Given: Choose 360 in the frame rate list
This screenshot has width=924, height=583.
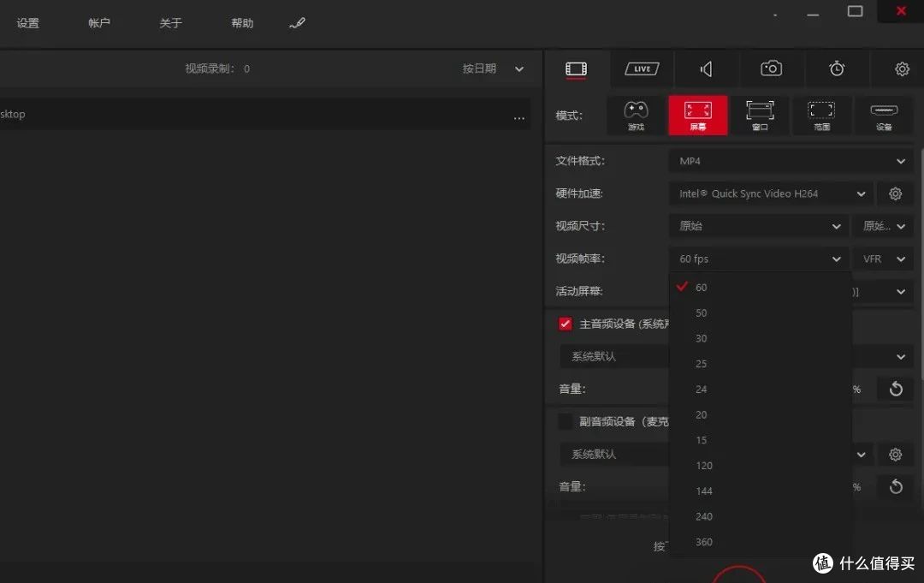Looking at the screenshot, I should [x=761, y=542].
